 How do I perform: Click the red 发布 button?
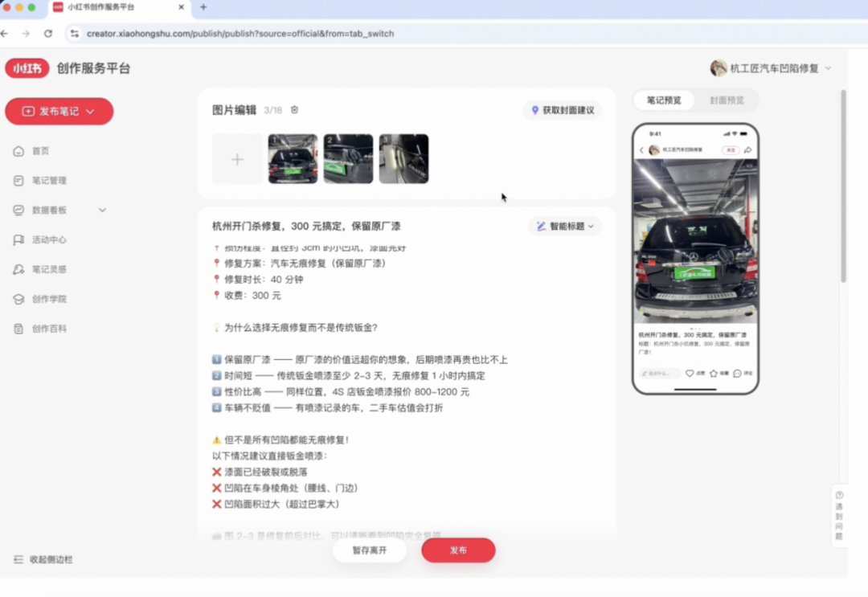[458, 550]
